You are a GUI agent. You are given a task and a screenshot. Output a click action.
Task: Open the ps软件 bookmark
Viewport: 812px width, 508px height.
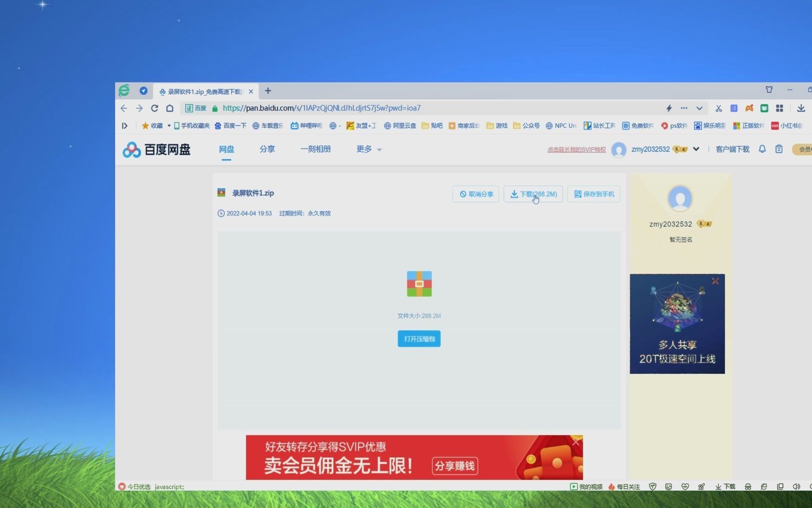(674, 126)
